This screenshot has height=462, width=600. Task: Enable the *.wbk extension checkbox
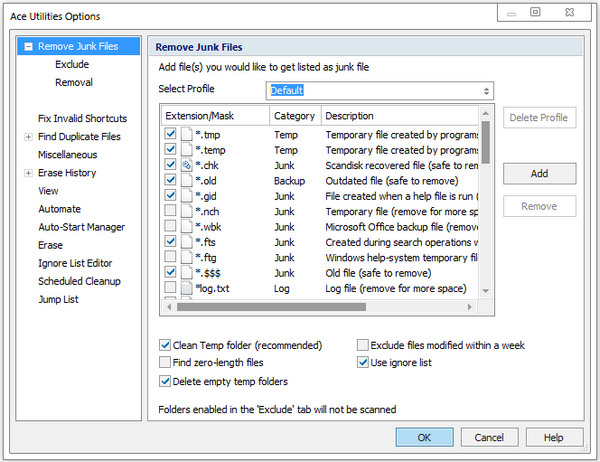pyautogui.click(x=170, y=225)
